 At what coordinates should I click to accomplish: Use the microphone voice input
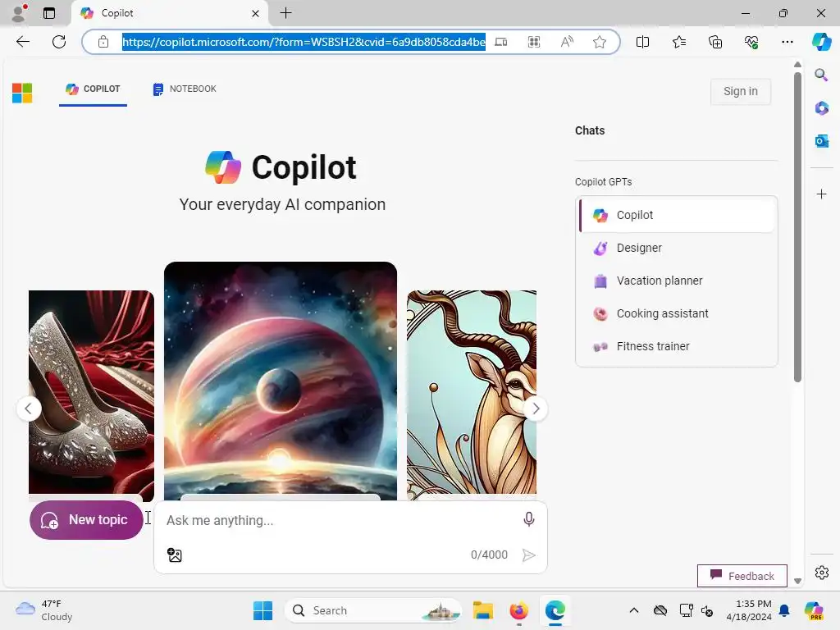(528, 519)
